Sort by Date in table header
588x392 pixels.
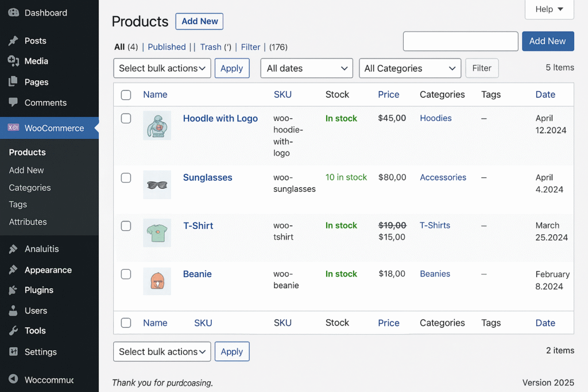546,95
